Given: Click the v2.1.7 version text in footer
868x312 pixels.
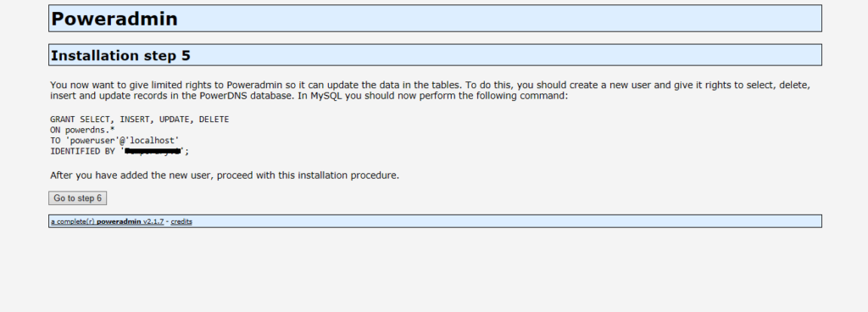Looking at the screenshot, I should click(x=153, y=221).
